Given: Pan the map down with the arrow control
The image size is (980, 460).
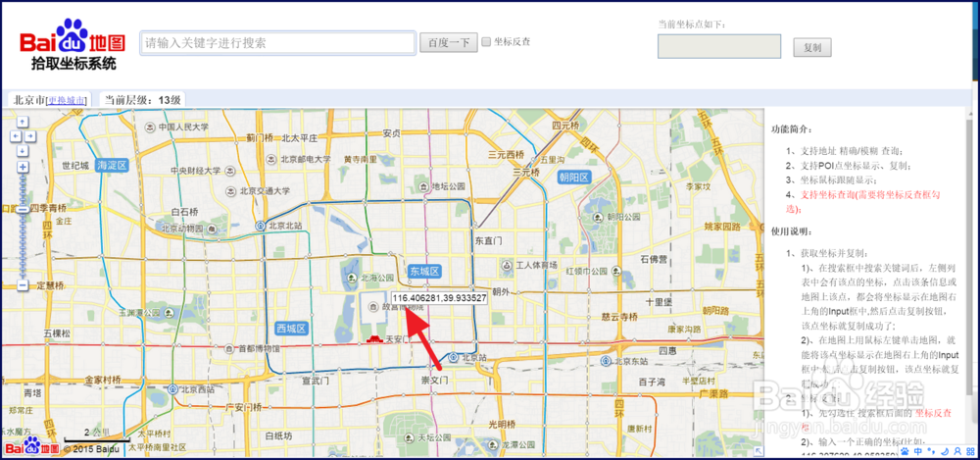Looking at the screenshot, I should [23, 151].
